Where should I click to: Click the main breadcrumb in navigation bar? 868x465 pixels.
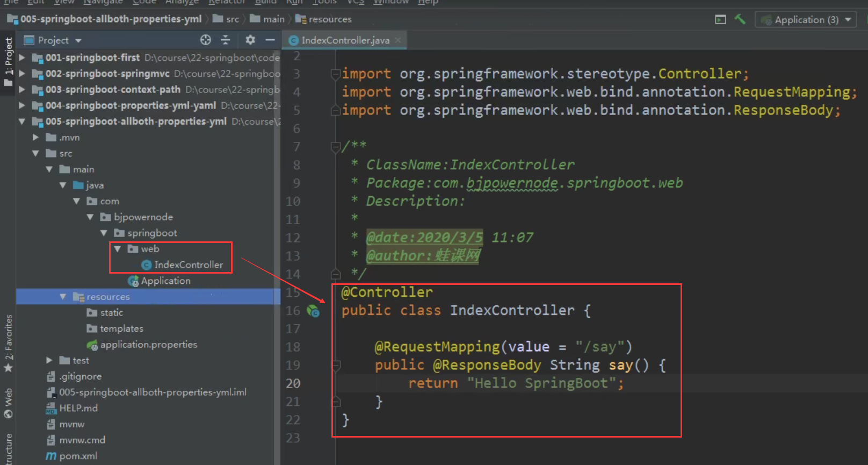point(267,19)
